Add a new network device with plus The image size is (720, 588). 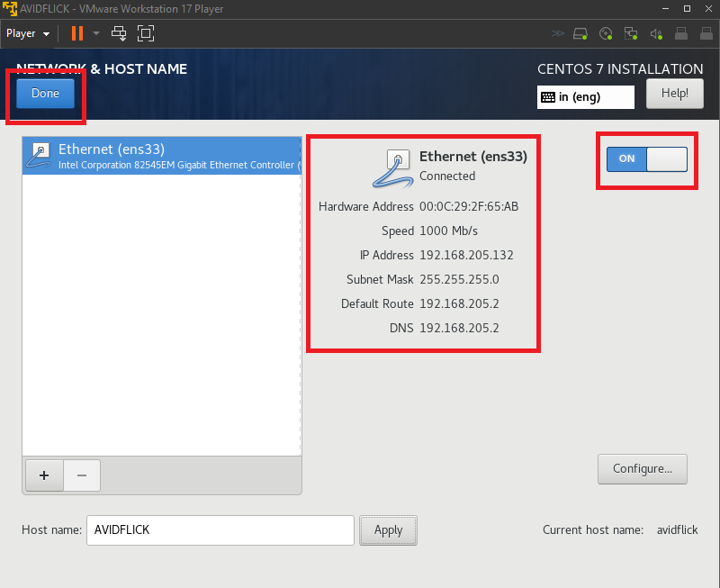44,475
